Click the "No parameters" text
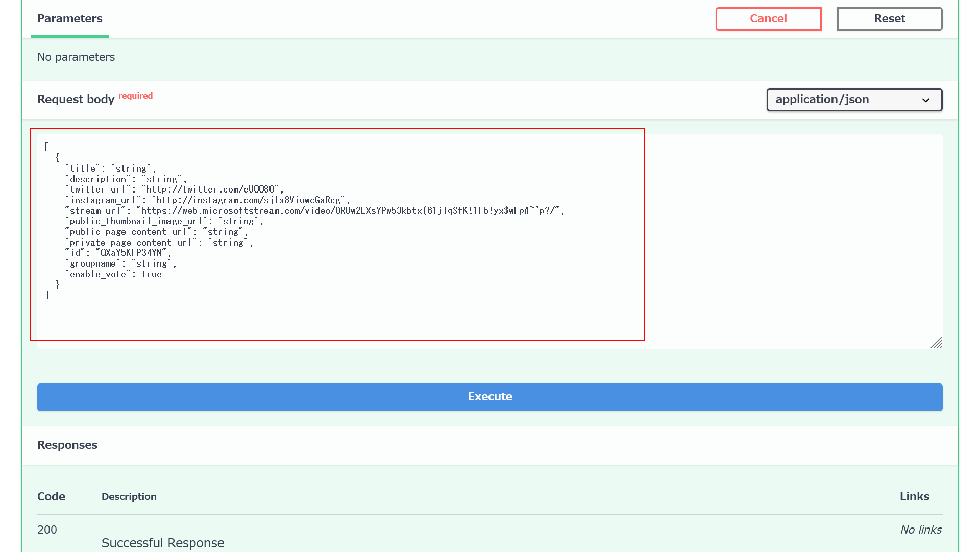 pos(76,57)
